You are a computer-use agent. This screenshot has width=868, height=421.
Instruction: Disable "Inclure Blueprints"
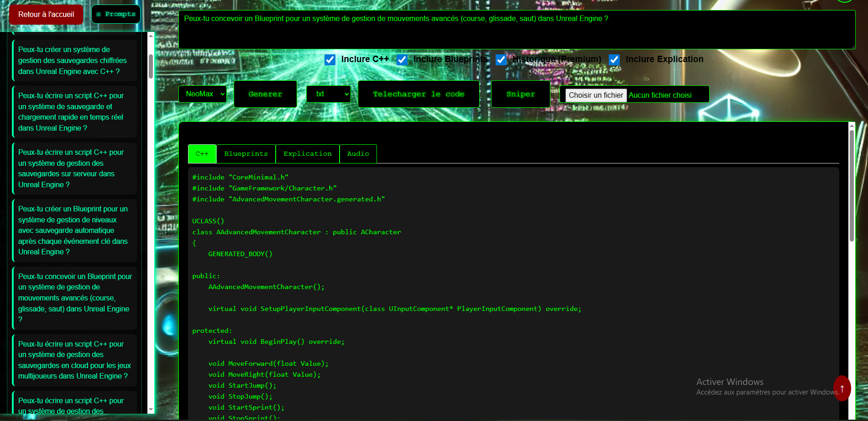coord(402,60)
